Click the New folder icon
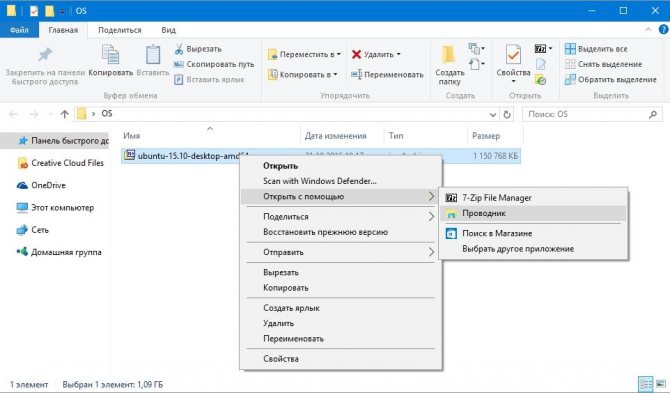 449,55
